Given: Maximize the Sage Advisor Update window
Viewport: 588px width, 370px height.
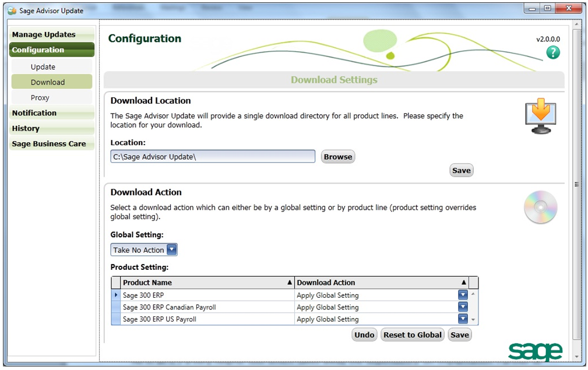Looking at the screenshot, I should (x=548, y=9).
